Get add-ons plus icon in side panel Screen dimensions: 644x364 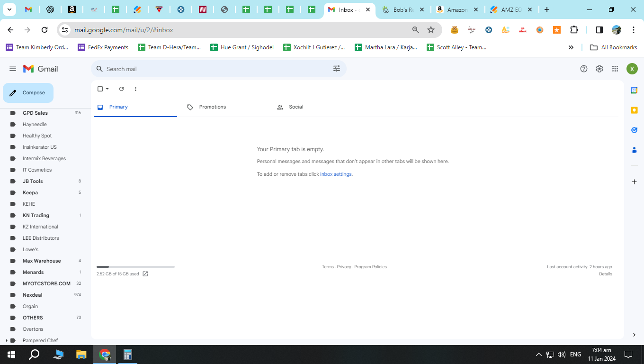pos(634,182)
